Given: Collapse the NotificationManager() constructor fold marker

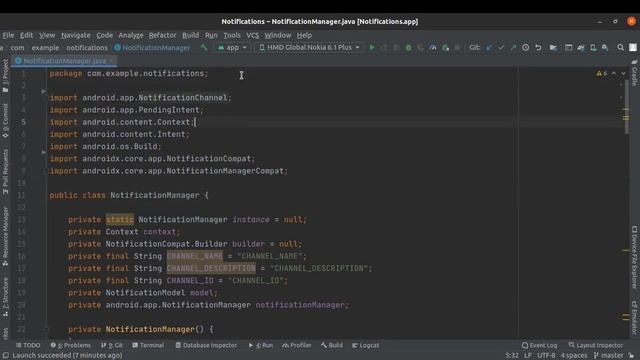Looking at the screenshot, I should [46, 329].
